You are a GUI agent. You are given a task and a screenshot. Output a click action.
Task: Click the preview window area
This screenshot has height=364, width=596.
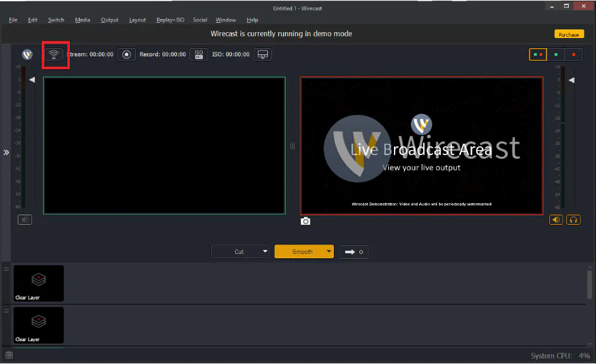pos(164,146)
